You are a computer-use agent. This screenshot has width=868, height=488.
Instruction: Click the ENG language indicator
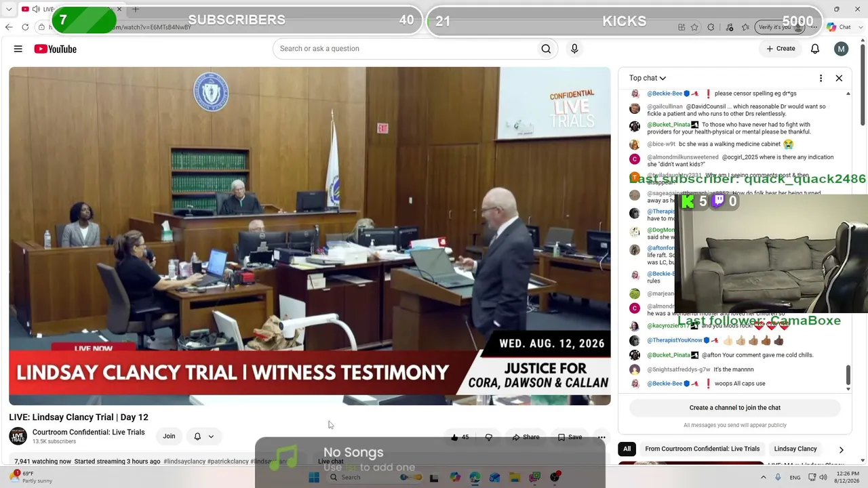(795, 477)
